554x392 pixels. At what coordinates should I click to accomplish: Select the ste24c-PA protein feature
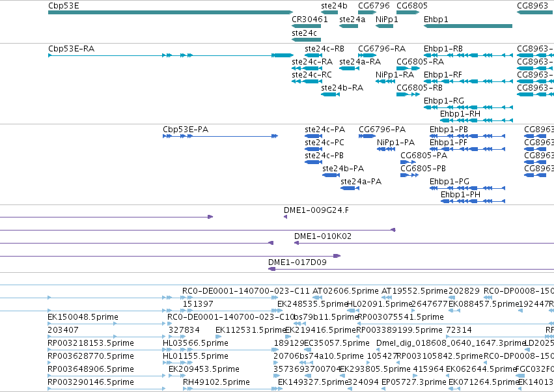pos(313,136)
